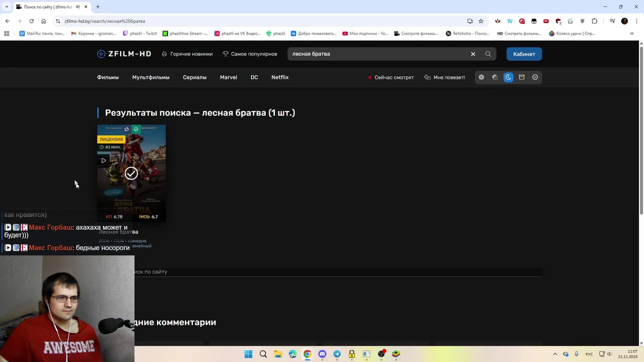Click the circled checkmark icon in the theme toolbar
This screenshot has height=362, width=644.
535,77
